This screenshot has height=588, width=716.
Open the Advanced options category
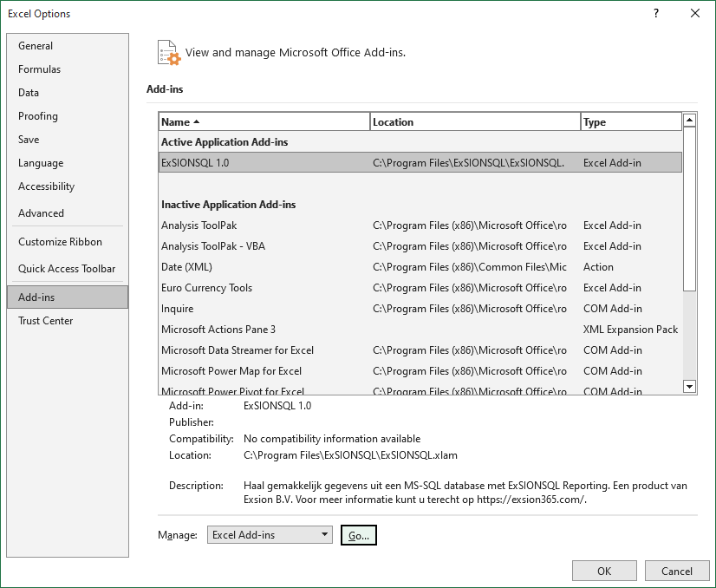pyautogui.click(x=68, y=212)
